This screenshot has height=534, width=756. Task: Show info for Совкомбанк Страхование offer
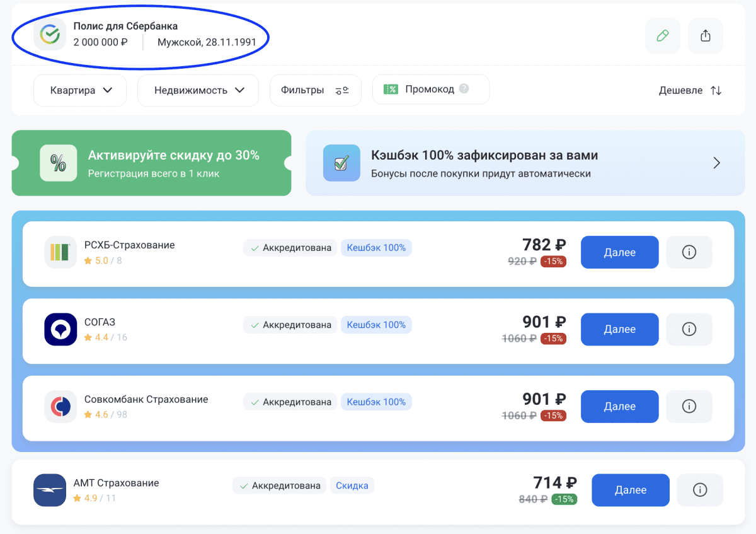pyautogui.click(x=689, y=406)
